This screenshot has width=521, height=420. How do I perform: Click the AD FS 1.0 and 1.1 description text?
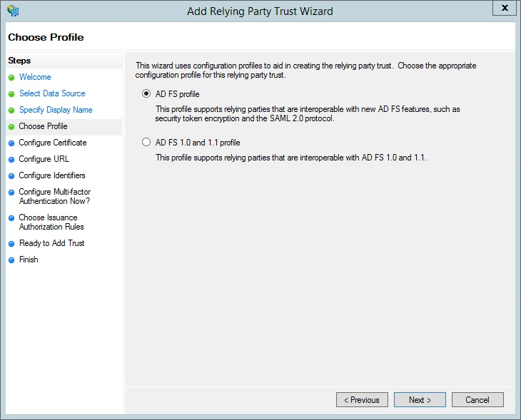[x=291, y=158]
